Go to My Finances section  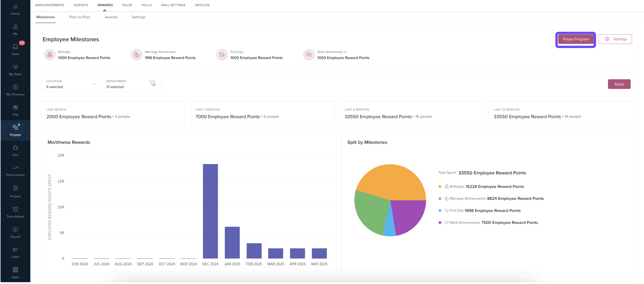pyautogui.click(x=15, y=87)
